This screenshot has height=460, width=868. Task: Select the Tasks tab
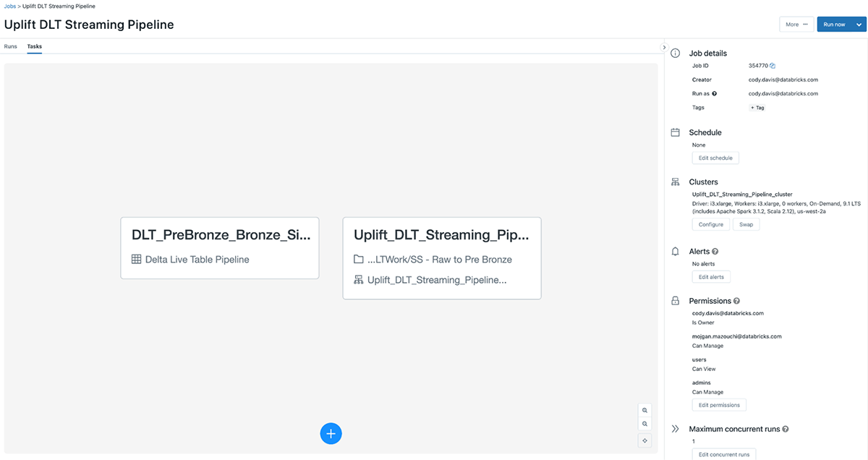click(x=35, y=46)
